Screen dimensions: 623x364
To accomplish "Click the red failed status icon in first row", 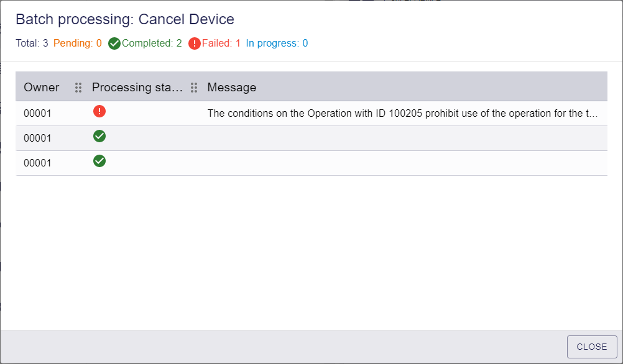I will tap(99, 111).
